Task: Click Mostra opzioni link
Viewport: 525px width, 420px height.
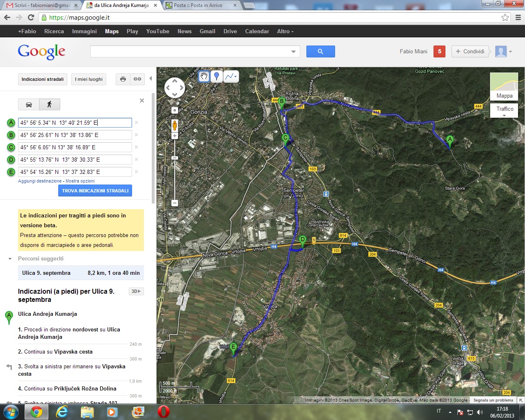Action: [x=80, y=181]
